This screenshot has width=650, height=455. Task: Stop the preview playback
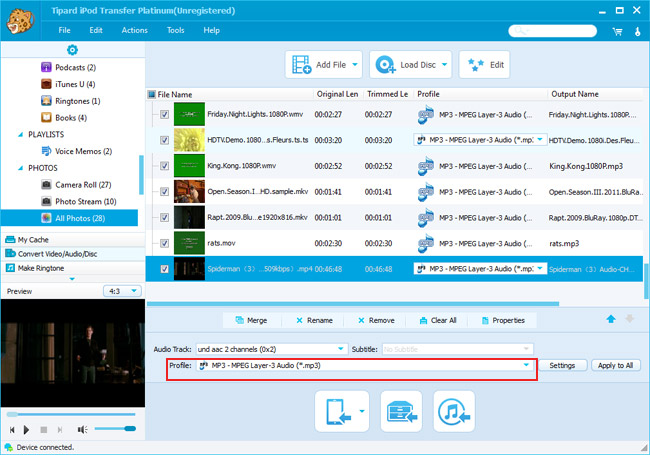(44, 430)
